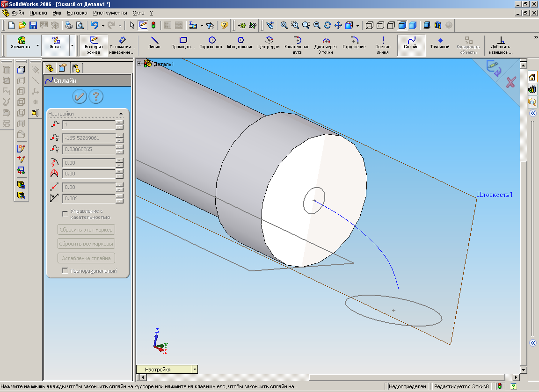The width and height of the screenshot is (539, 392).
Task: Click the red X cancel sketch corner icon
Action: (x=511, y=82)
